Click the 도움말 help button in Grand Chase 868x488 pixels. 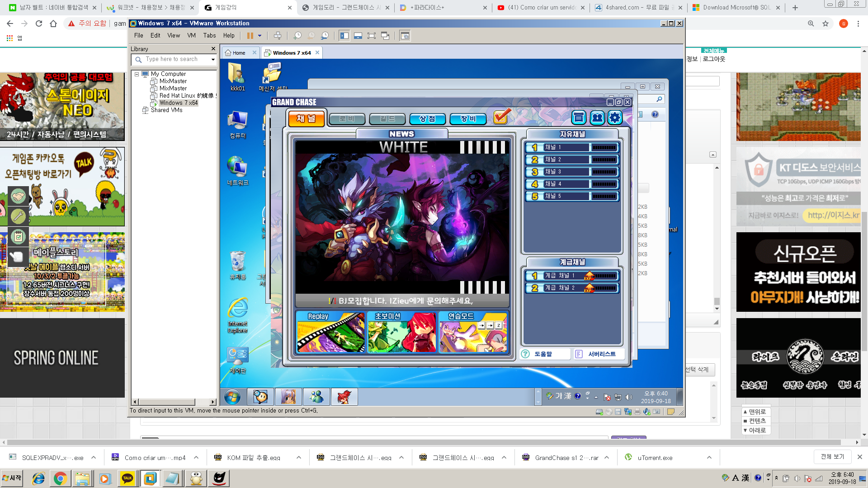pyautogui.click(x=545, y=354)
